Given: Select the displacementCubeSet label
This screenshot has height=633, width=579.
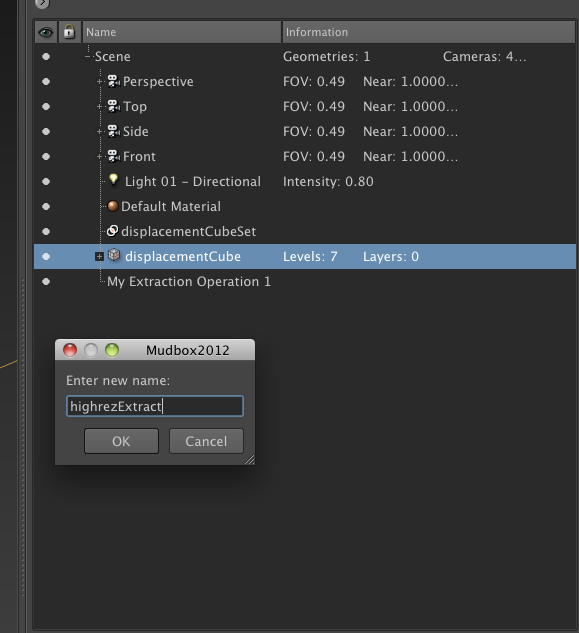Looking at the screenshot, I should [x=189, y=232].
